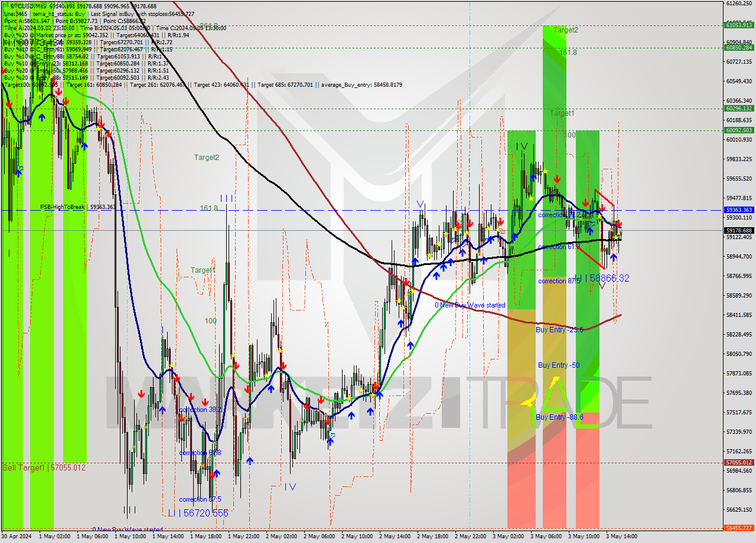Click the Target 261: 62076.467 text

point(158,85)
